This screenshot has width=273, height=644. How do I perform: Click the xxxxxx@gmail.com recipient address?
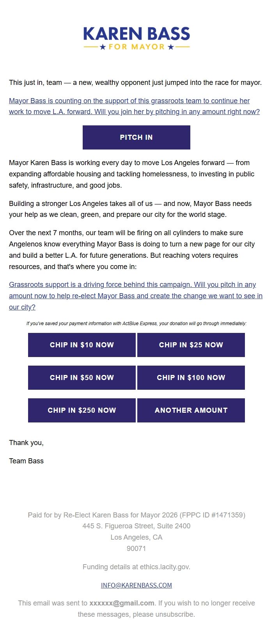[x=122, y=603]
